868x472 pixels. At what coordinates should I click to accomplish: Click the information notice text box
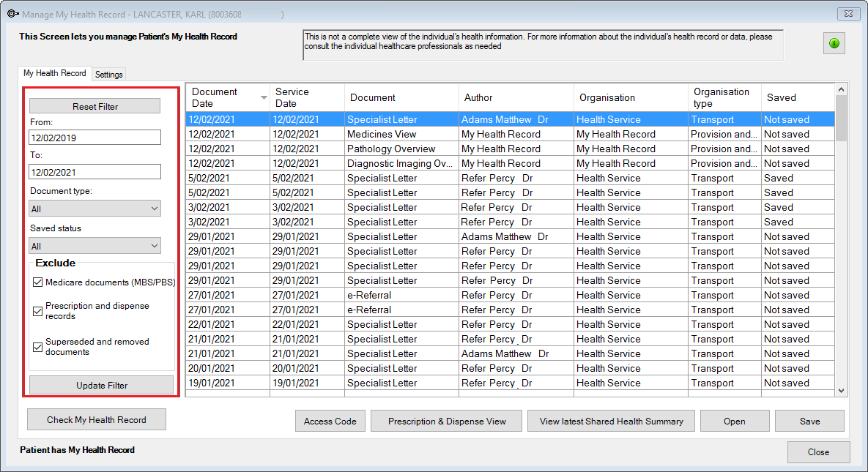(543, 45)
